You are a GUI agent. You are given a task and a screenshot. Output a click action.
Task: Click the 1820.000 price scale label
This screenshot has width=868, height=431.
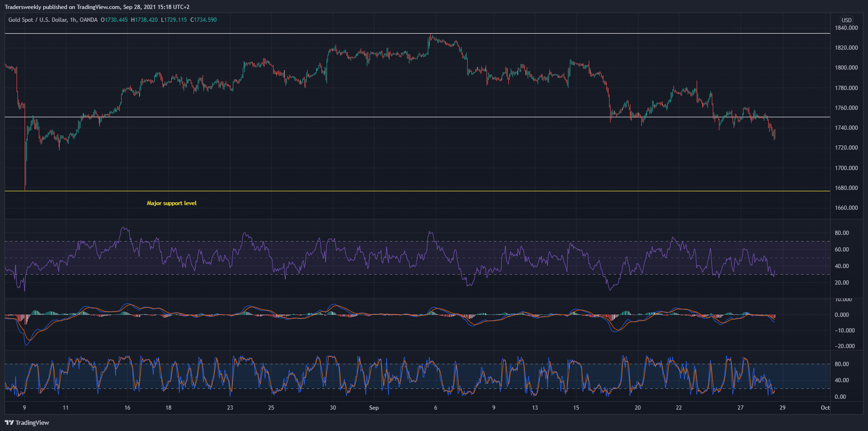(x=846, y=48)
